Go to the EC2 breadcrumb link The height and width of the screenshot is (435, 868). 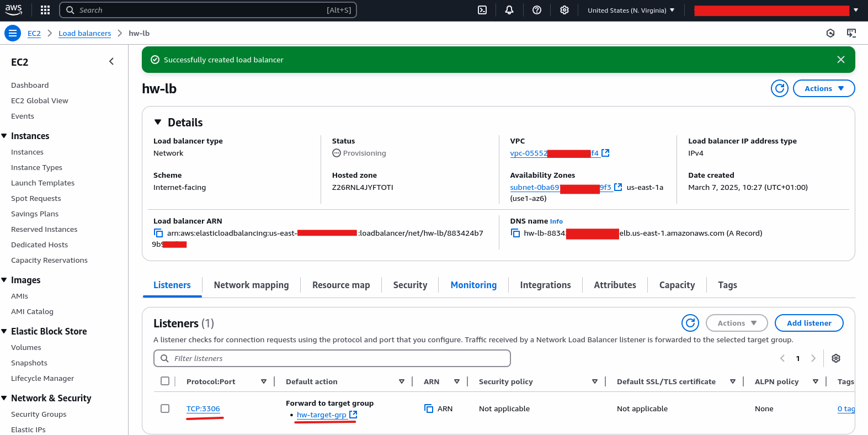pos(34,33)
